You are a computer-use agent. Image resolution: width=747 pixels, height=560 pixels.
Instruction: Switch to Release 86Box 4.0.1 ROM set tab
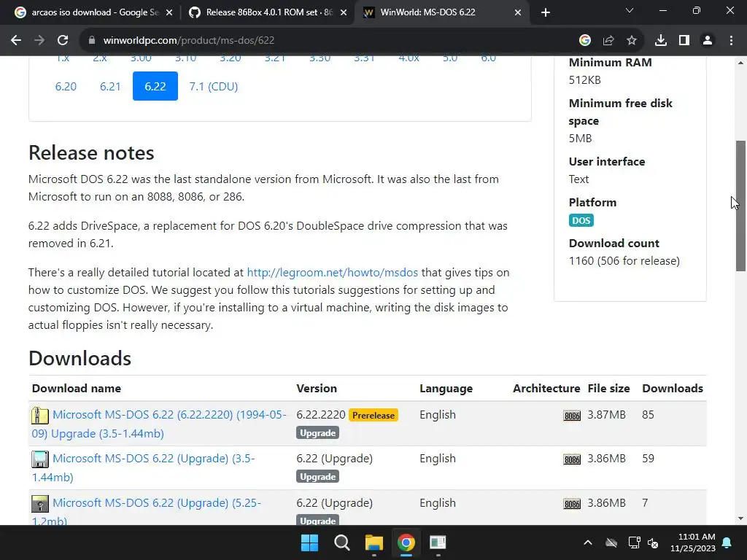point(267,12)
